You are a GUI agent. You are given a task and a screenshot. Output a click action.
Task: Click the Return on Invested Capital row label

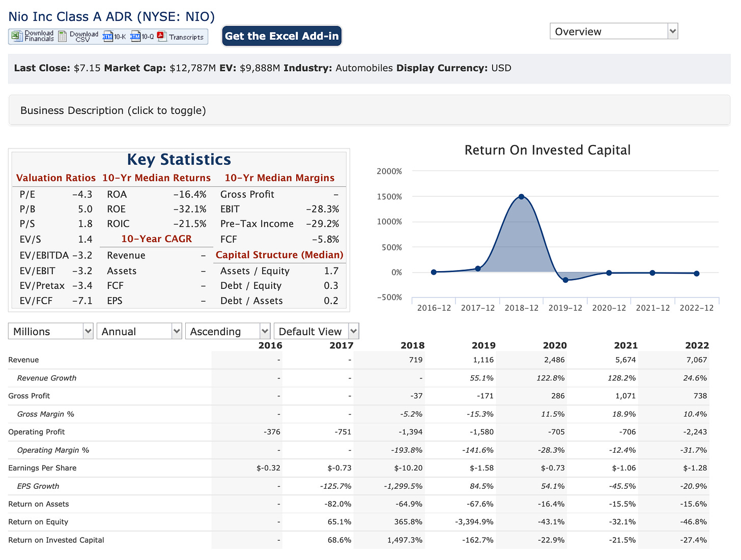(56, 540)
